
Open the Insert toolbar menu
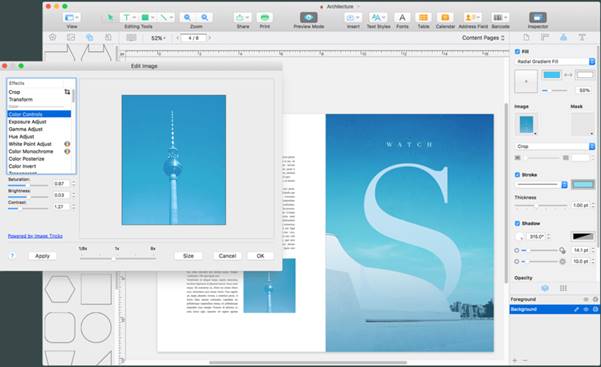tap(353, 18)
